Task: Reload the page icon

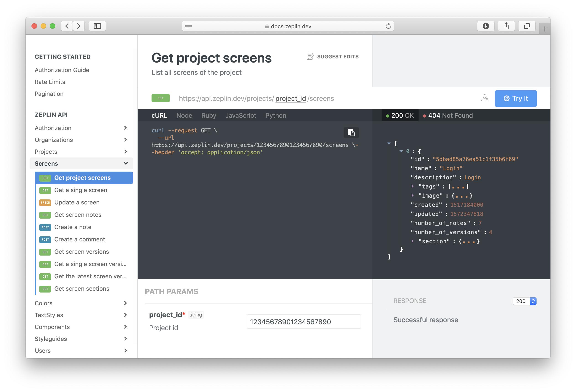Action: tap(388, 26)
